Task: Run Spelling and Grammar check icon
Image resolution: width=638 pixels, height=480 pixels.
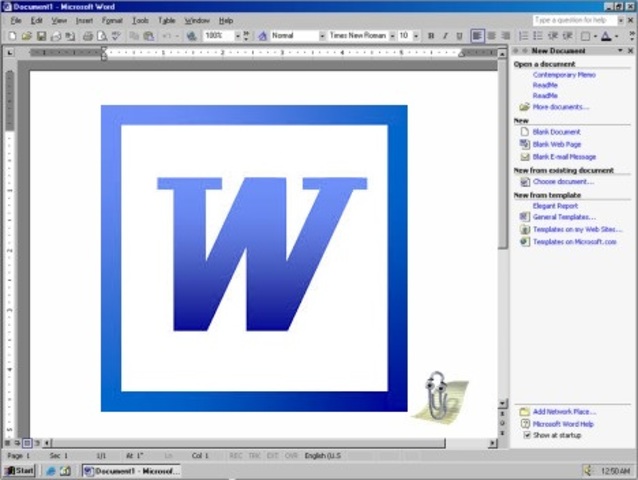Action: click(116, 36)
